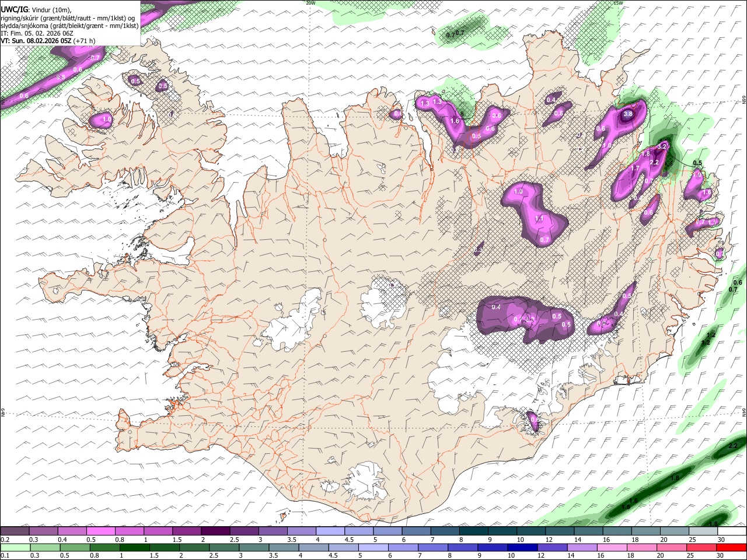This screenshot has height=560, width=747.
Task: Click the "1.1" snowfall value on the map
Action: [539, 219]
